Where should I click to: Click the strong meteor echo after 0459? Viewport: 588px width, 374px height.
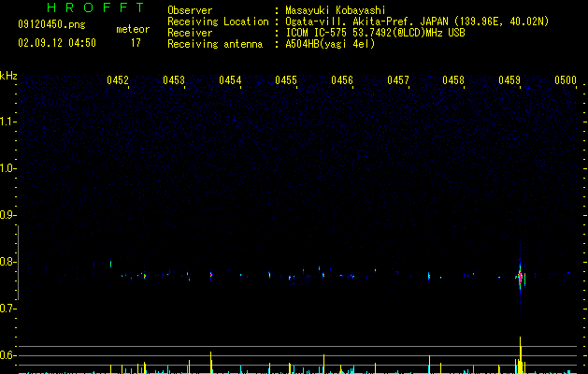pyautogui.click(x=520, y=277)
